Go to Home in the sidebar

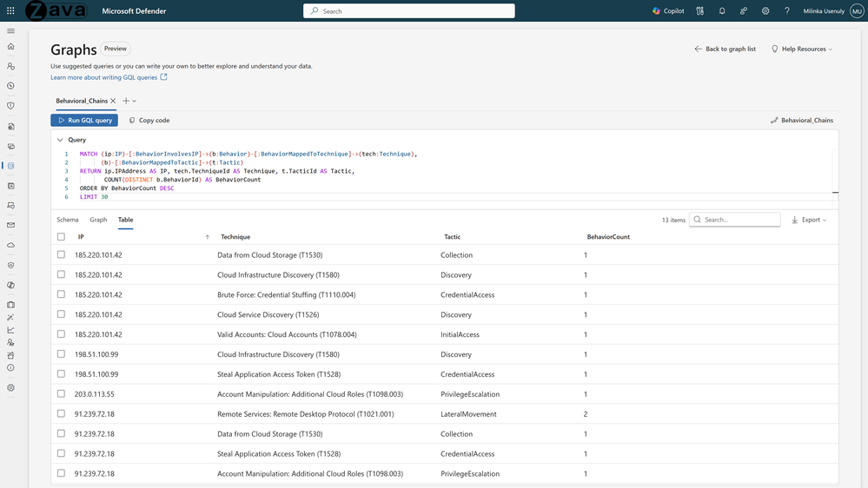[x=10, y=47]
